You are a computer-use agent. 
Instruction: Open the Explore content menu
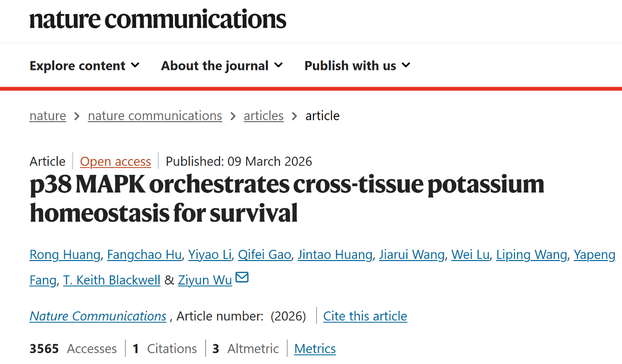78,66
